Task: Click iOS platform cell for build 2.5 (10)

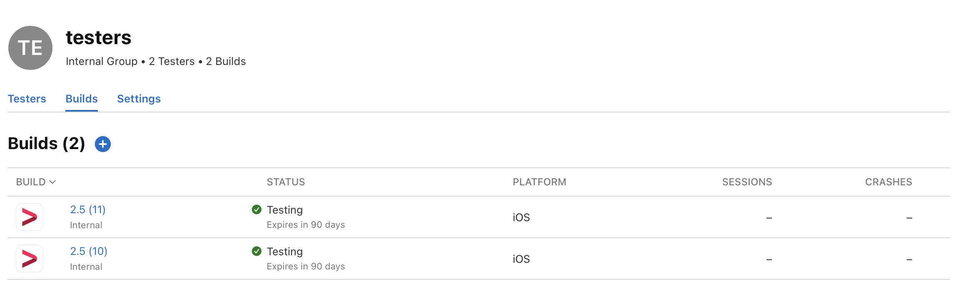Action: [x=521, y=259]
